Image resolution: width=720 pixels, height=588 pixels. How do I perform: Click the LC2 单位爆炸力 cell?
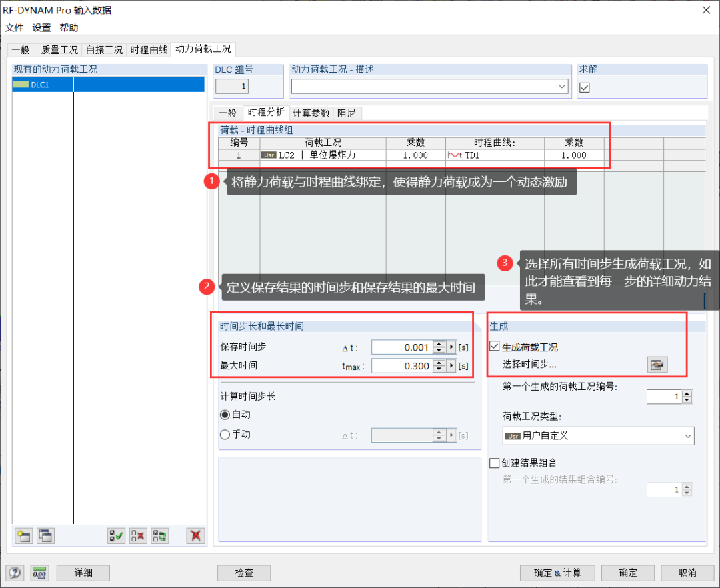[x=323, y=155]
